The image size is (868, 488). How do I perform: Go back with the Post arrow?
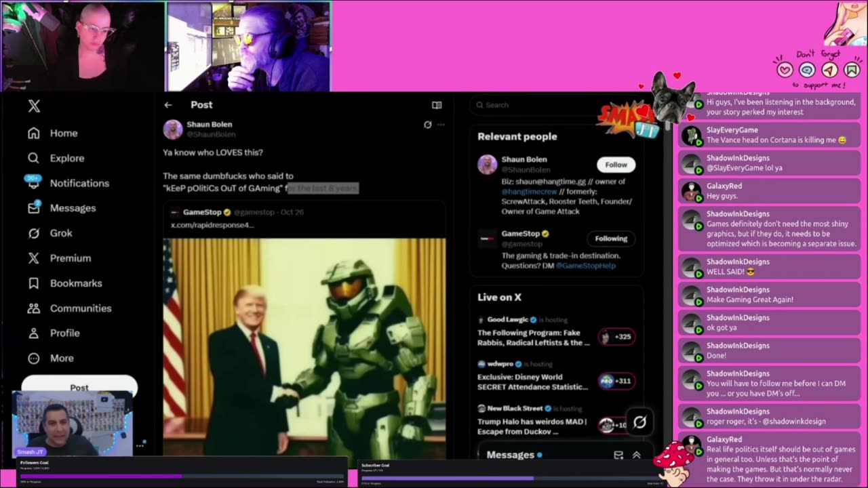coord(168,105)
